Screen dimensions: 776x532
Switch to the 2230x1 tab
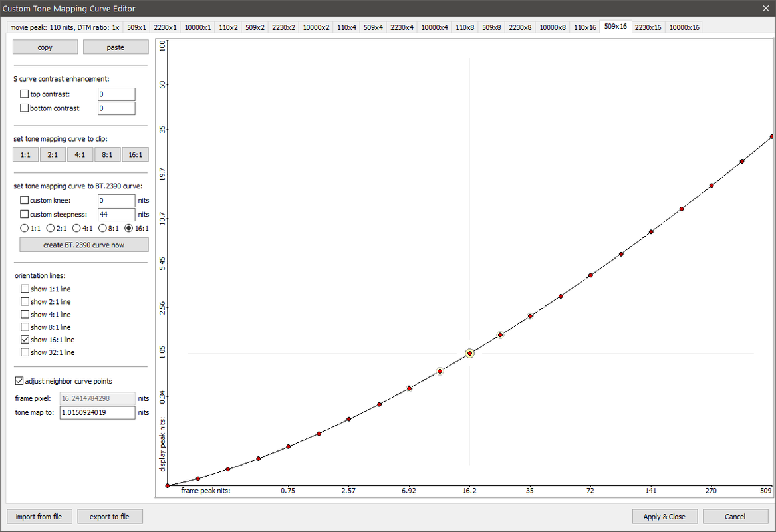165,27
